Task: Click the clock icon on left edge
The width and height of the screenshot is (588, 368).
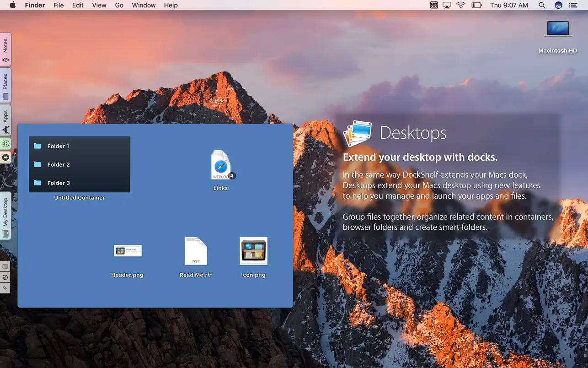Action: click(x=5, y=277)
